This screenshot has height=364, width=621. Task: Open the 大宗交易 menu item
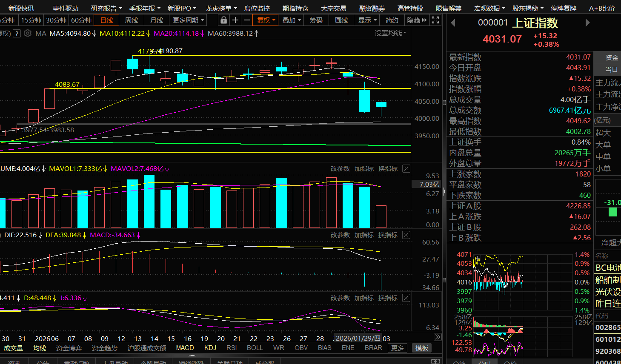pyautogui.click(x=334, y=8)
